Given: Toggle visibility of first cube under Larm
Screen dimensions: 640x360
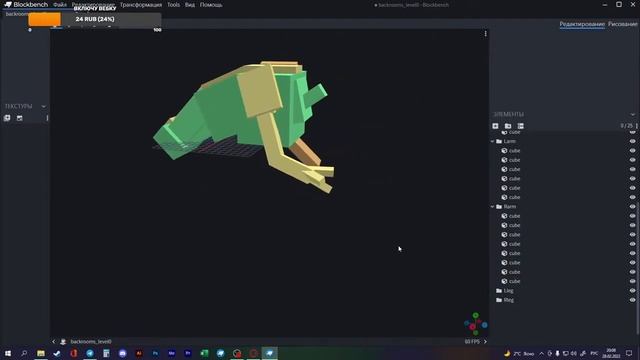Looking at the screenshot, I should pos(633,151).
